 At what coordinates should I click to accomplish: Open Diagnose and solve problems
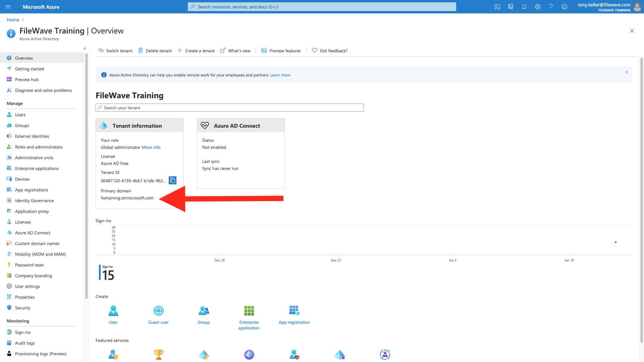pos(42,90)
